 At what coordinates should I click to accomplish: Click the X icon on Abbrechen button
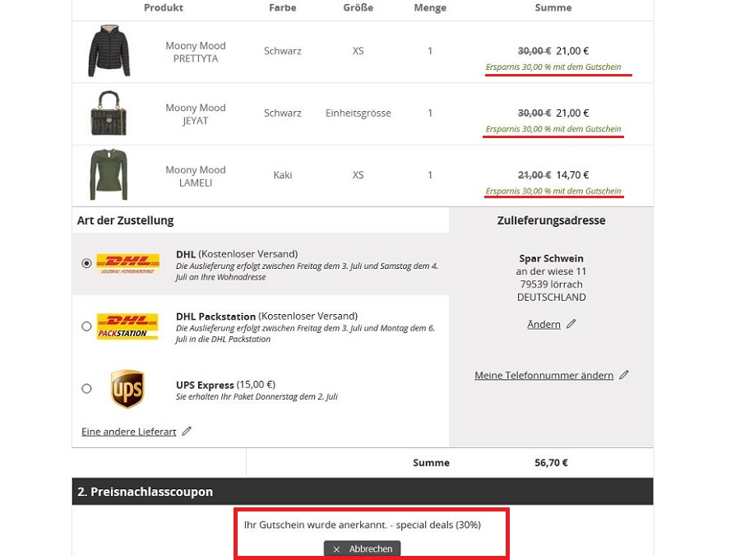tap(336, 549)
